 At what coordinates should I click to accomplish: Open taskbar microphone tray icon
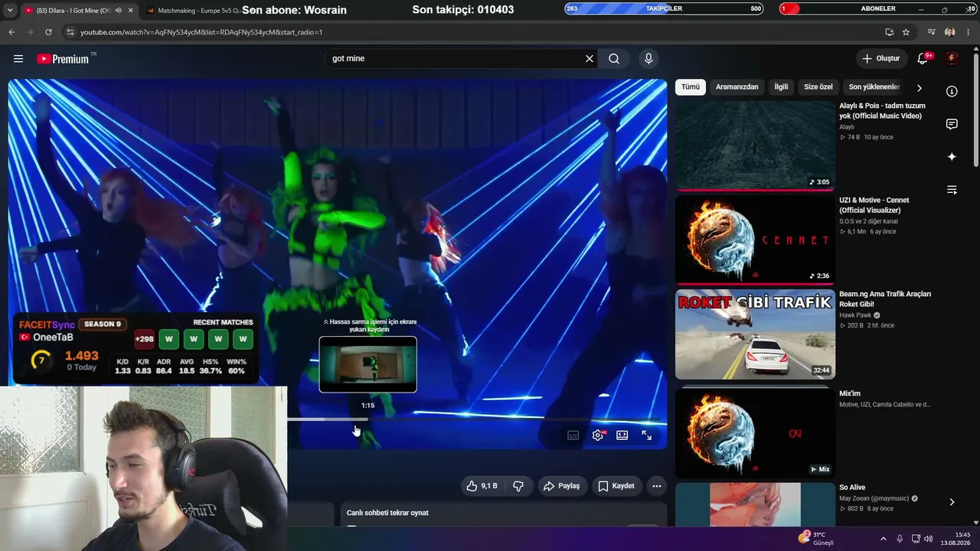[900, 539]
